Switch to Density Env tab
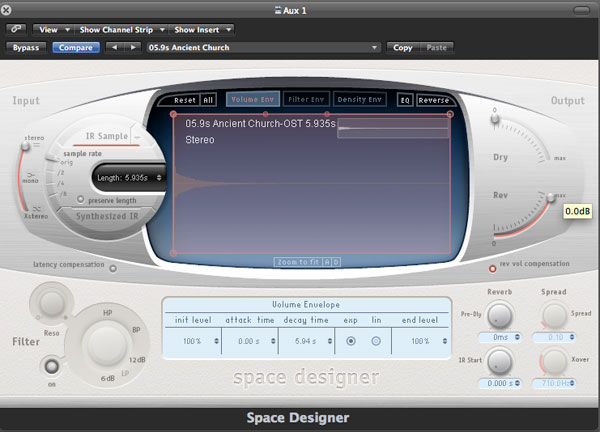Screen dimensions: 600x432 coord(360,99)
